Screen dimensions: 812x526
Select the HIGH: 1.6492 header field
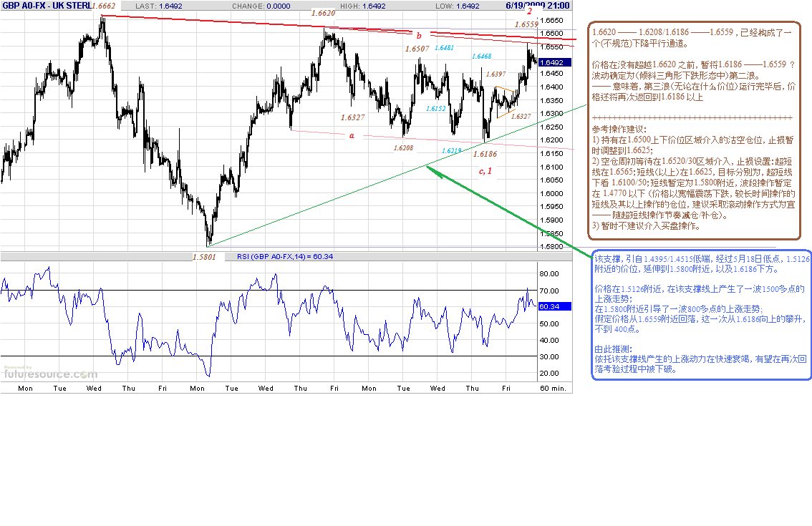(362, 6)
